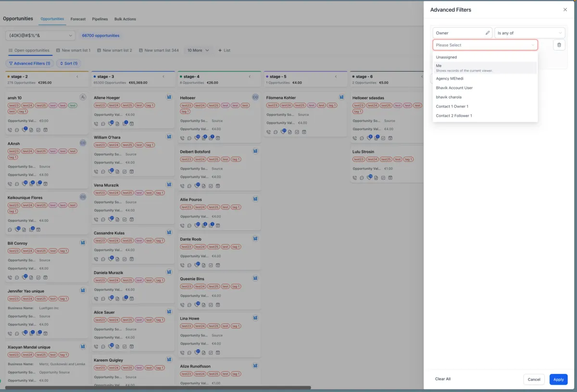This screenshot has height=392, width=577.
Task: Click Clear All filters link
Action: tap(443, 379)
